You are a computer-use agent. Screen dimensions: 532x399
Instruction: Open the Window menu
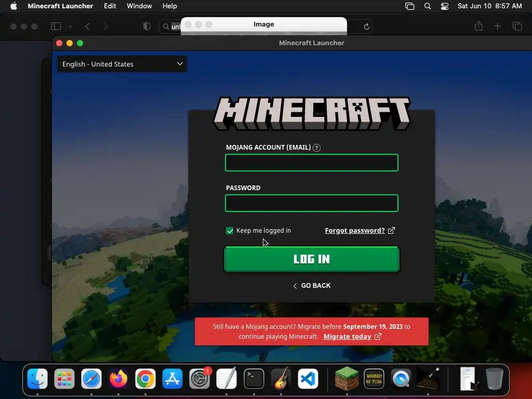[x=139, y=6]
